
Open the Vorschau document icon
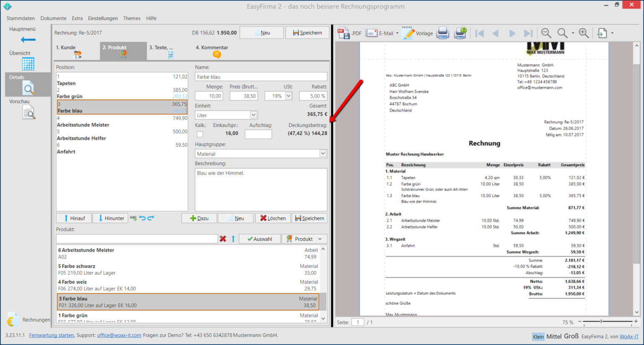(x=29, y=113)
